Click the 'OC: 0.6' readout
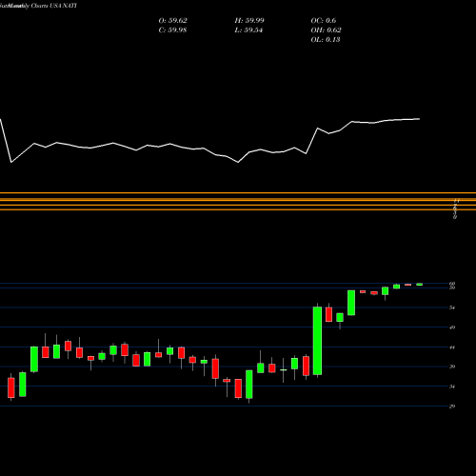 pos(324,21)
